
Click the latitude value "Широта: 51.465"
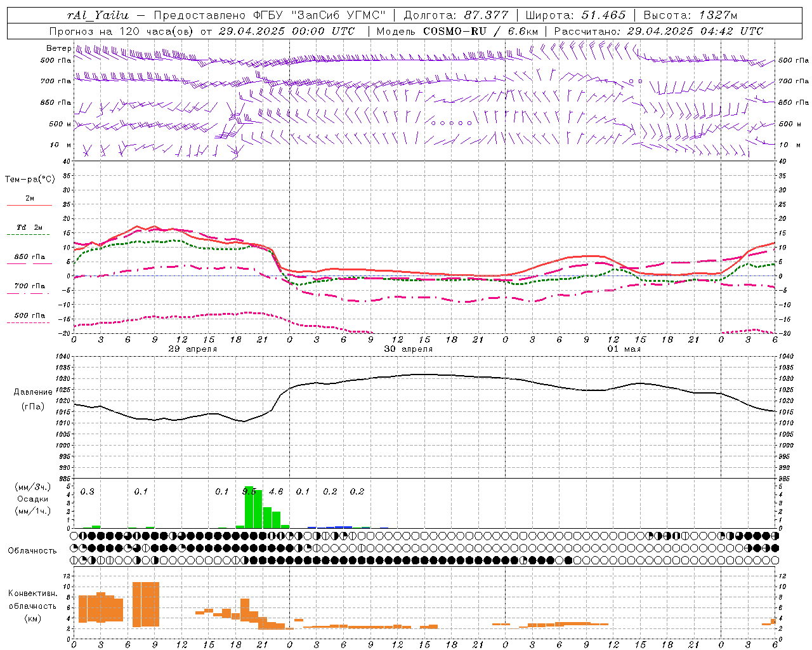pyautogui.click(x=575, y=15)
